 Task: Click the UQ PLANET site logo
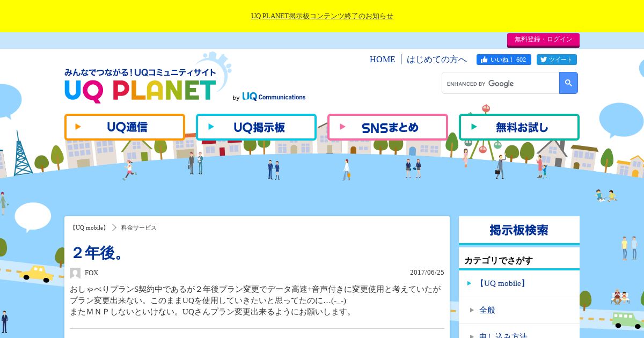click(x=141, y=85)
